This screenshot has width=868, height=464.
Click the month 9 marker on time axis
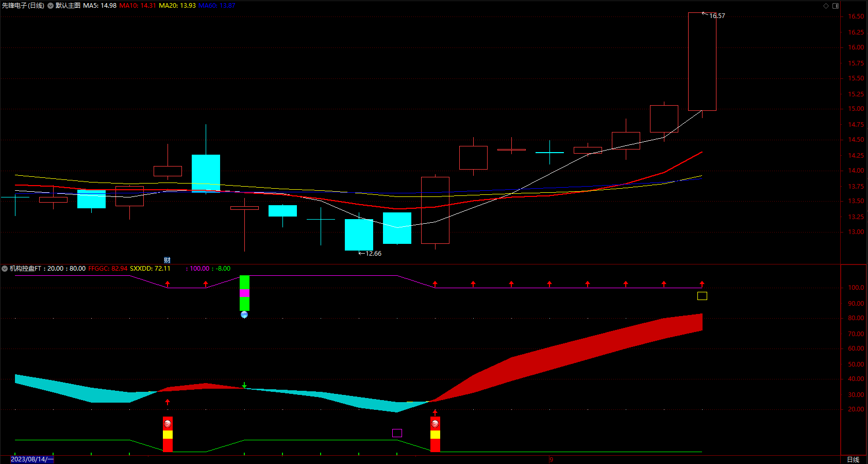551,459
